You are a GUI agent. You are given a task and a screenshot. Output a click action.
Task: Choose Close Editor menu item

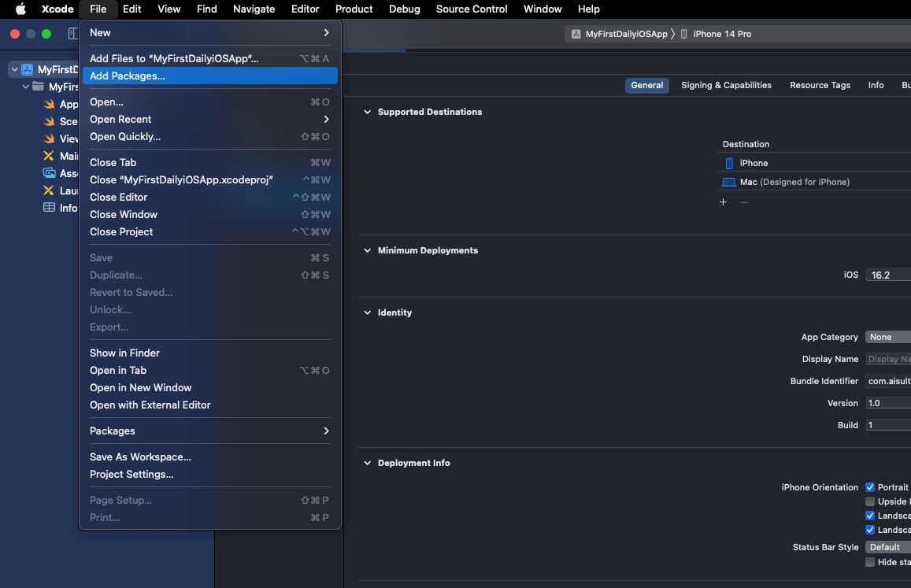(209, 198)
